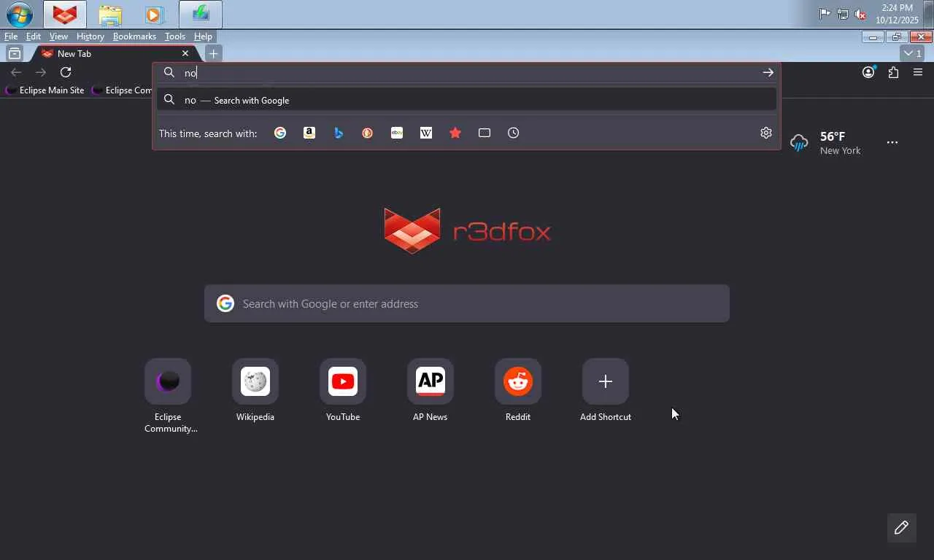Reload the current page
This screenshot has width=934, height=560.
point(66,72)
